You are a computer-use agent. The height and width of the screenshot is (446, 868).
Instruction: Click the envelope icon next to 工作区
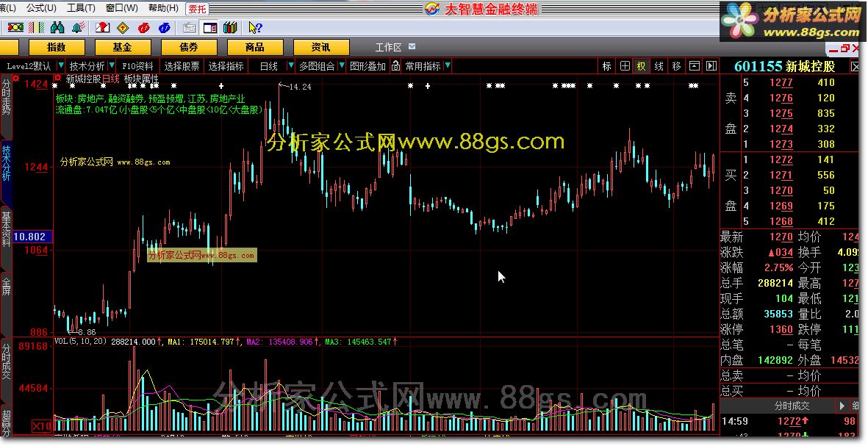(412, 47)
